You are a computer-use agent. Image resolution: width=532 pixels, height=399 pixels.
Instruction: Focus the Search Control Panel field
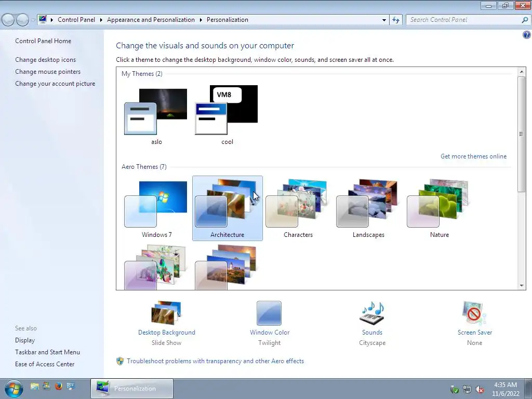[x=464, y=20]
